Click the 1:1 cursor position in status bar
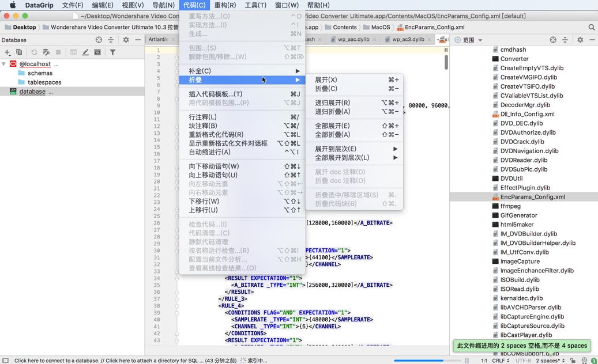The image size is (598, 364). [x=484, y=360]
